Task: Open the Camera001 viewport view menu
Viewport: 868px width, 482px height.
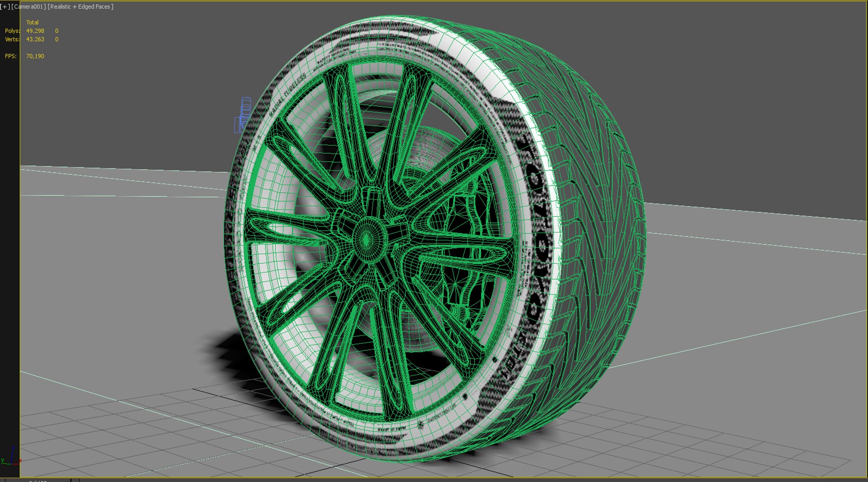Action: [x=28, y=7]
